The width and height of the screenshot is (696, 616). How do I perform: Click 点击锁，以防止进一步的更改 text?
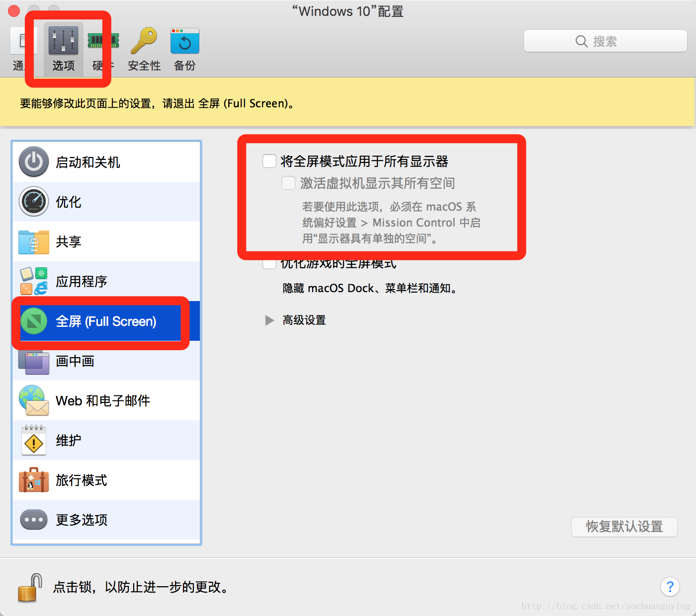(142, 587)
